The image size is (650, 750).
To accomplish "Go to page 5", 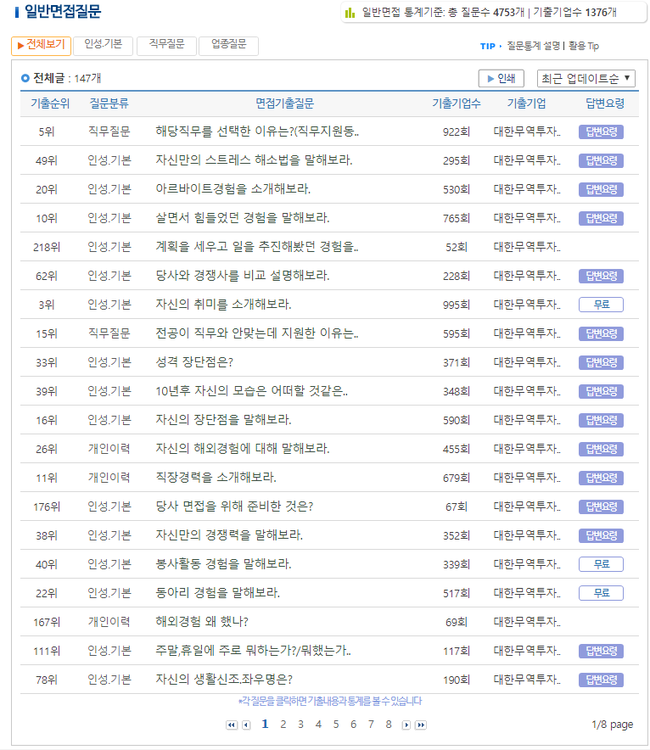I will click(336, 725).
